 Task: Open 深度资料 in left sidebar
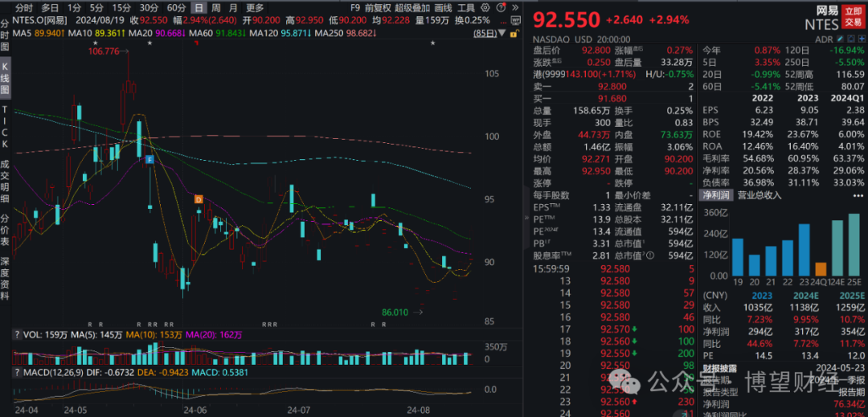click(5, 280)
